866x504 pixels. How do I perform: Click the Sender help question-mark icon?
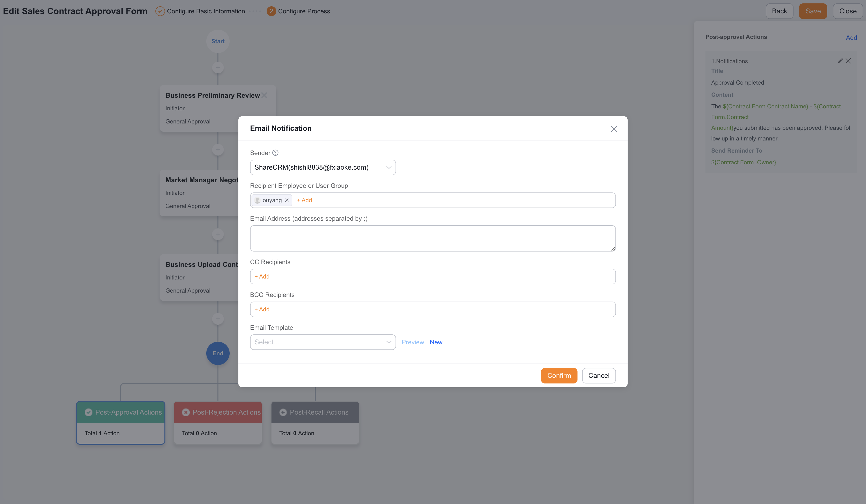pos(275,153)
